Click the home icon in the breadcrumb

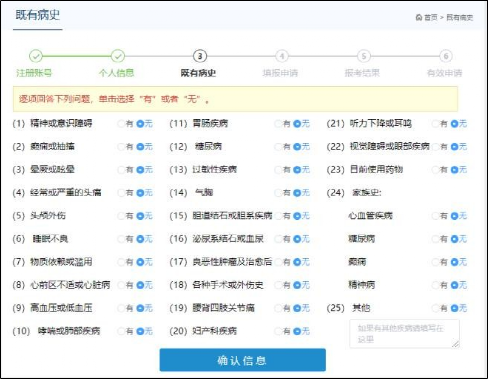point(419,17)
